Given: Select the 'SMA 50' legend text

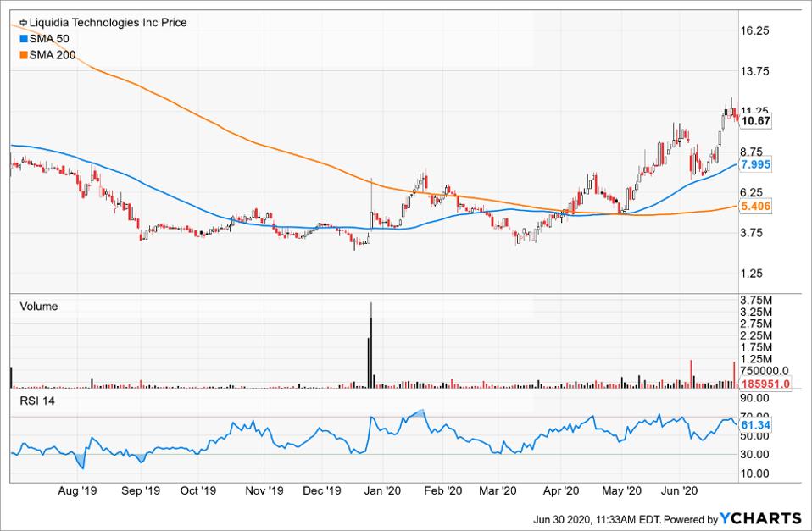Looking at the screenshot, I should click(48, 39).
